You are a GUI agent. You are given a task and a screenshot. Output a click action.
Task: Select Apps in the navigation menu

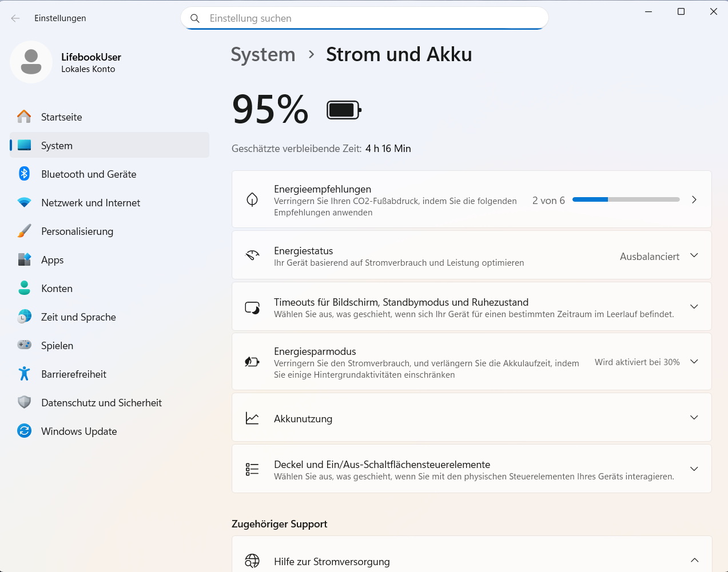(x=53, y=260)
